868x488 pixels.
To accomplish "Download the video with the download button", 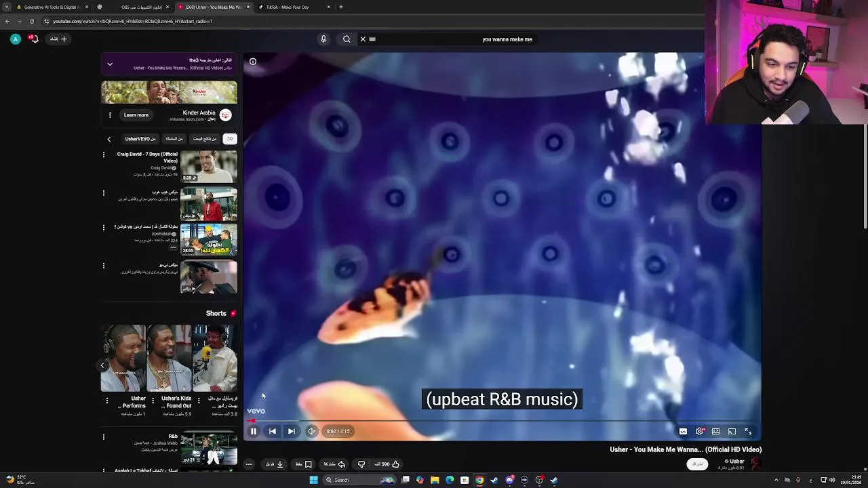I will coord(275,464).
